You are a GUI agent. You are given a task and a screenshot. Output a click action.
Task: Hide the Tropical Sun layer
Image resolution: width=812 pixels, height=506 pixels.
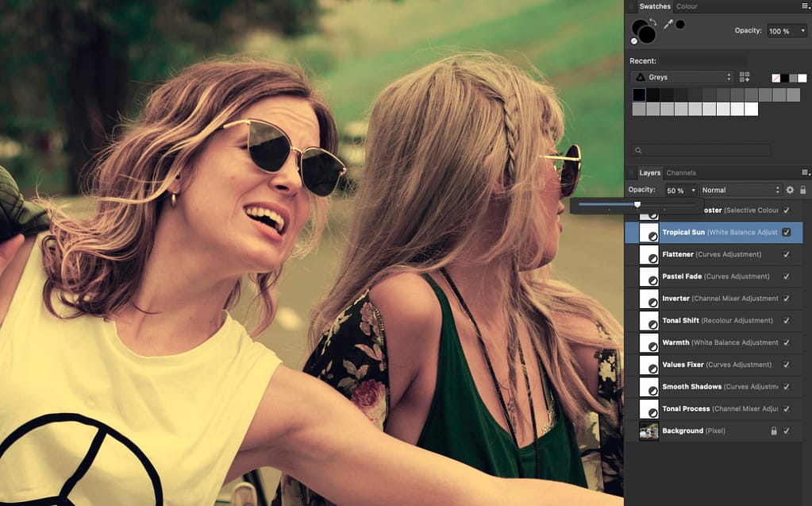coord(787,232)
